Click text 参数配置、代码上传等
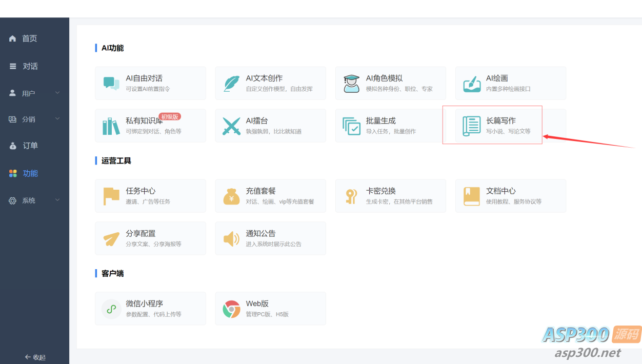Screen dimensions: 642x364 coord(153,314)
